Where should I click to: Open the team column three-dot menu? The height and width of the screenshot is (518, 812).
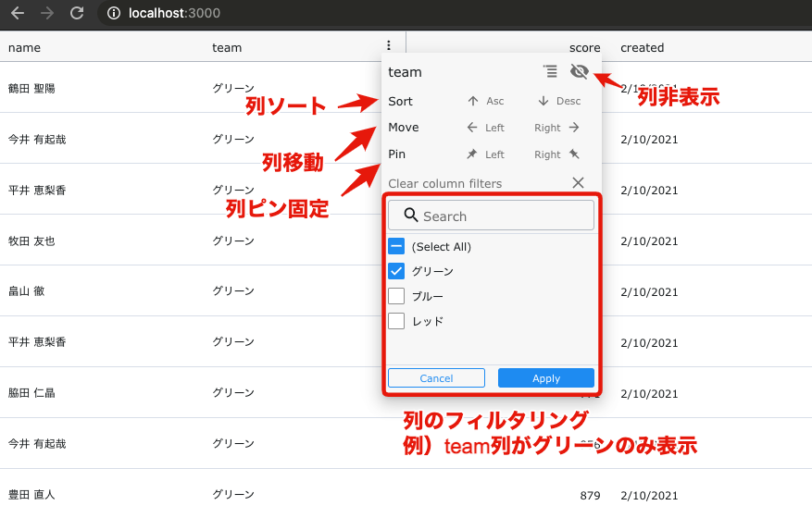click(x=389, y=45)
